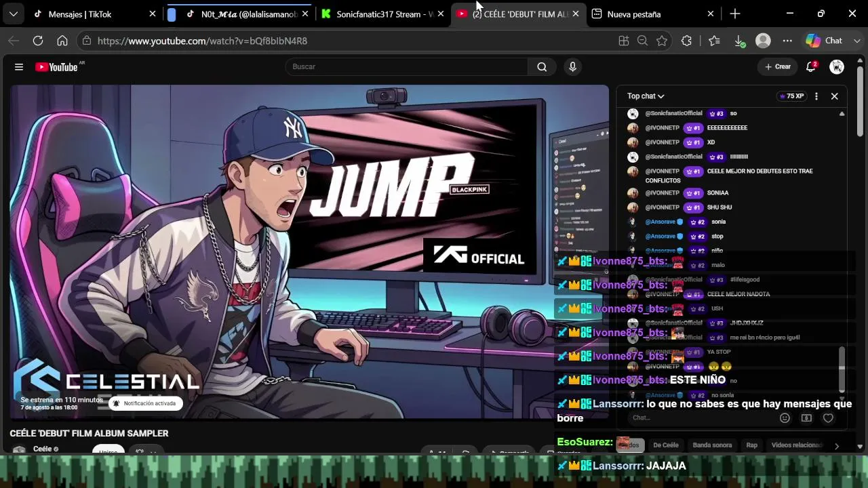
Task: Show more category chips with the arrow
Action: (837, 445)
